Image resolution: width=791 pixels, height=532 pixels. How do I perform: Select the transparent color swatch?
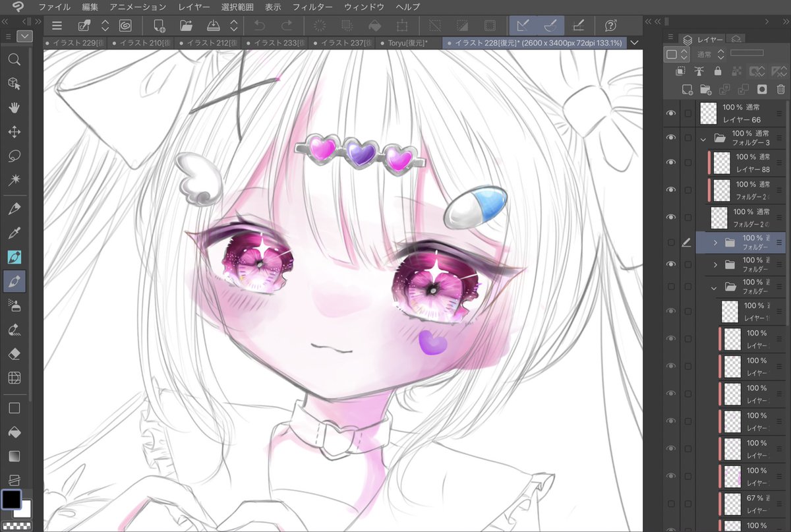(16, 525)
